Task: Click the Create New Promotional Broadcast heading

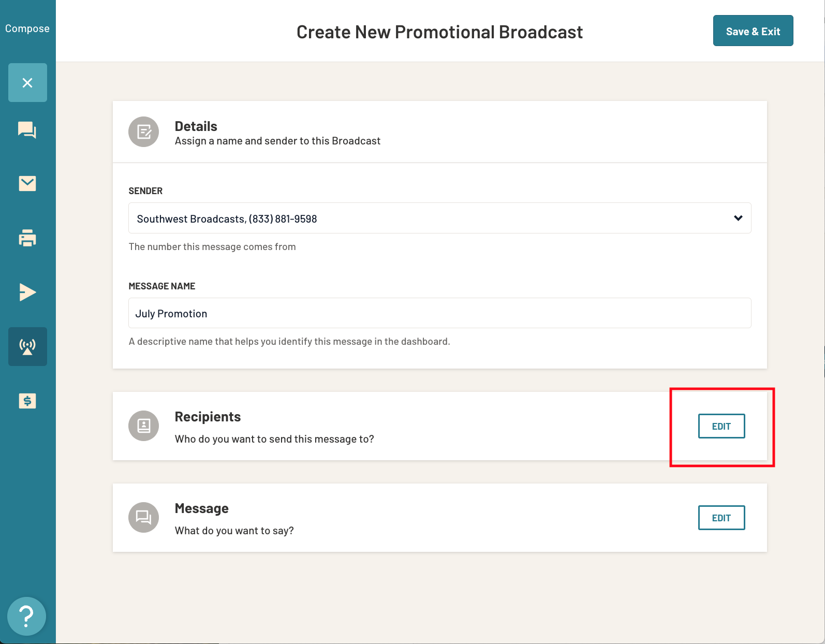Action: pos(439,32)
